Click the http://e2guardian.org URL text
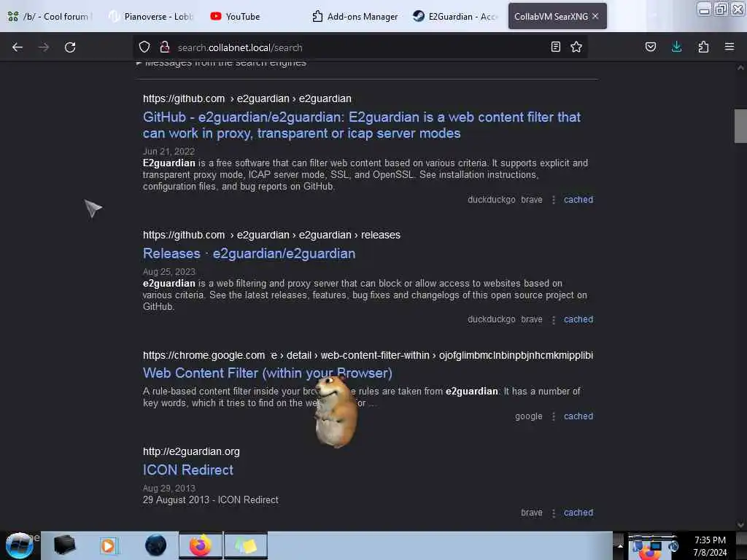Screen dimensions: 747x560 (x=191, y=451)
